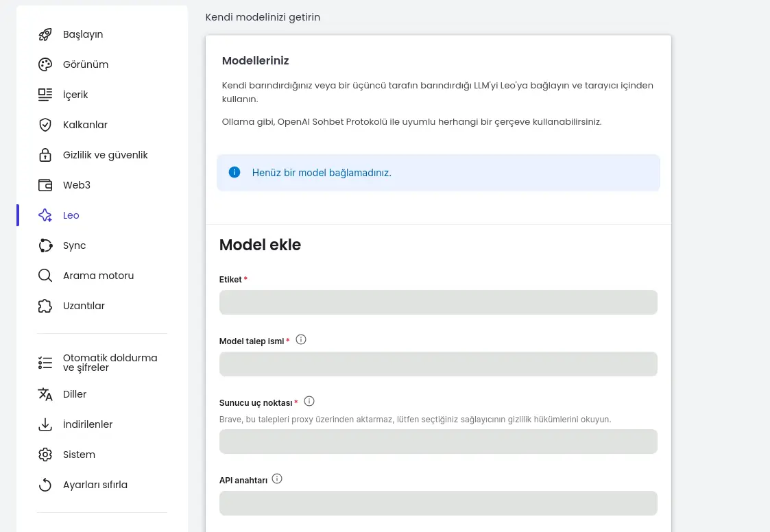This screenshot has width=770, height=532.
Task: Click the Sunucu uç noktası input field
Action: tap(438, 442)
